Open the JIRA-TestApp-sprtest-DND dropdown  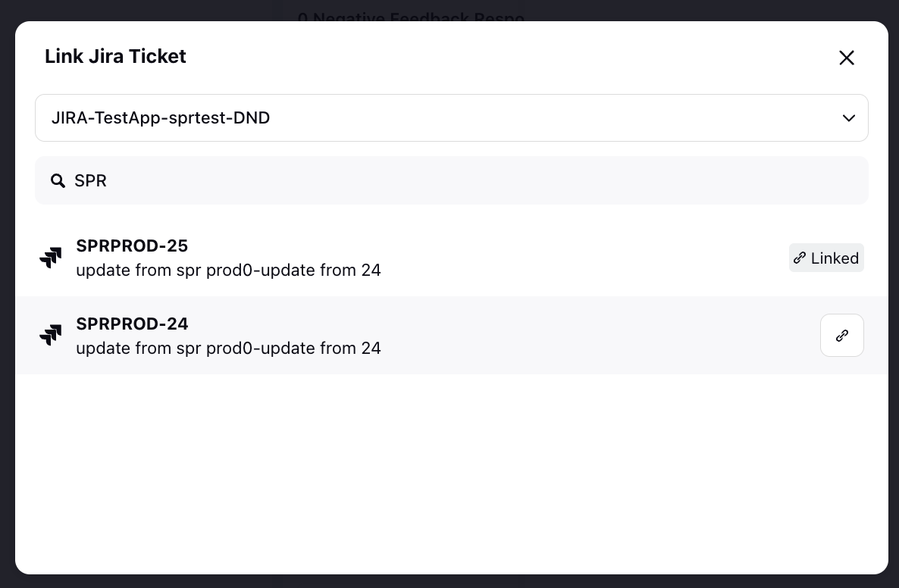(451, 118)
